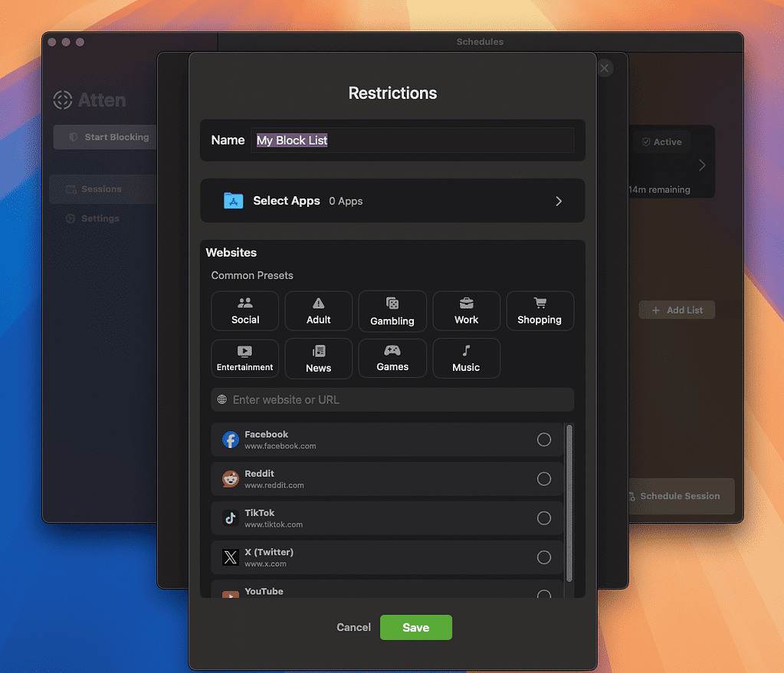Check the X (Twitter) radio button

coord(543,557)
